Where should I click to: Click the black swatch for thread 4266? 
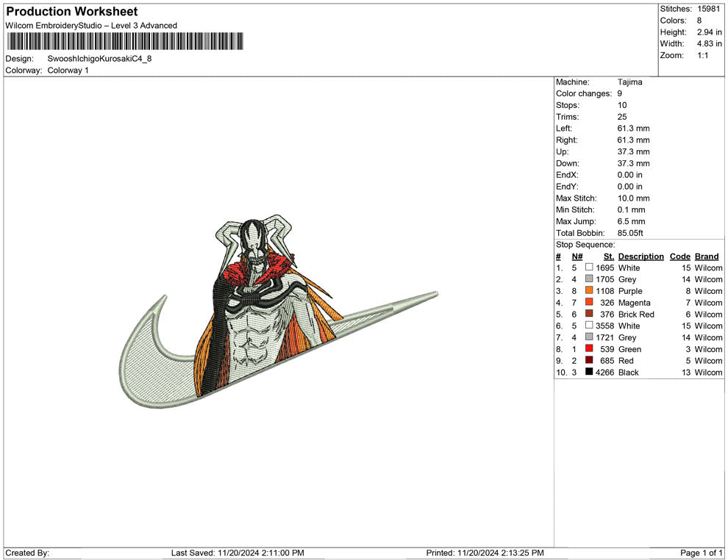tap(589, 373)
